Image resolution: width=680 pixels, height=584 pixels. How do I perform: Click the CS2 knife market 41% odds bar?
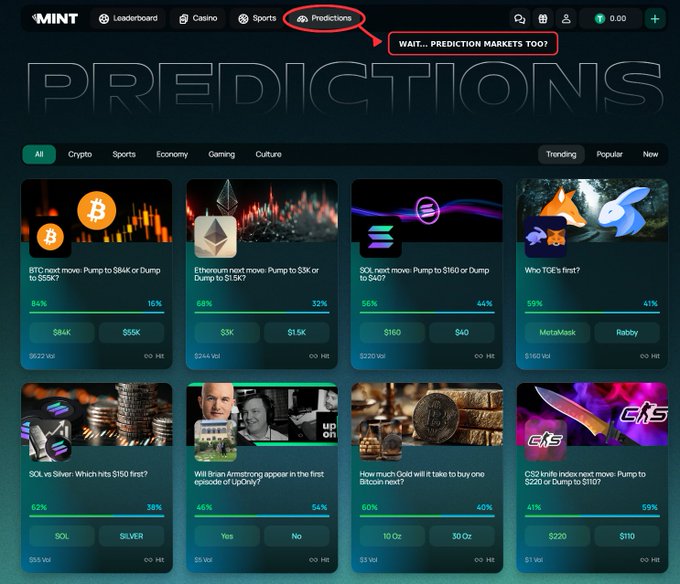(x=592, y=516)
